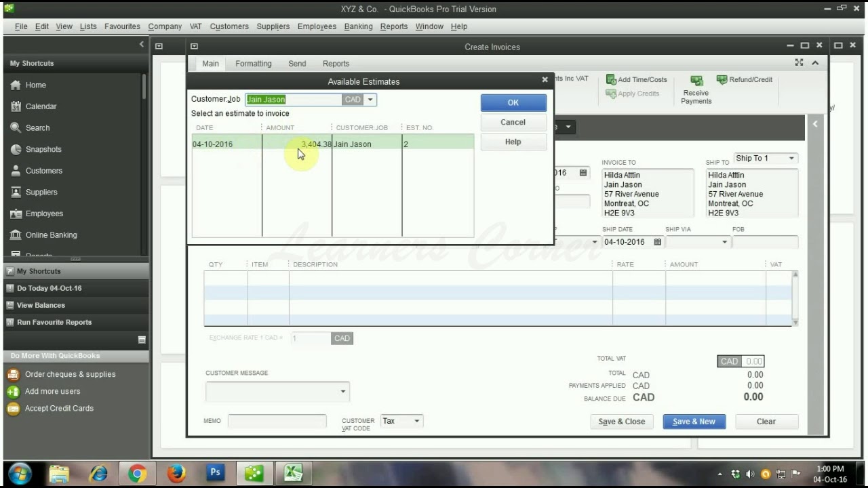Click Order cheques & supplies icon
This screenshot has height=488, width=868.
tap(13, 374)
